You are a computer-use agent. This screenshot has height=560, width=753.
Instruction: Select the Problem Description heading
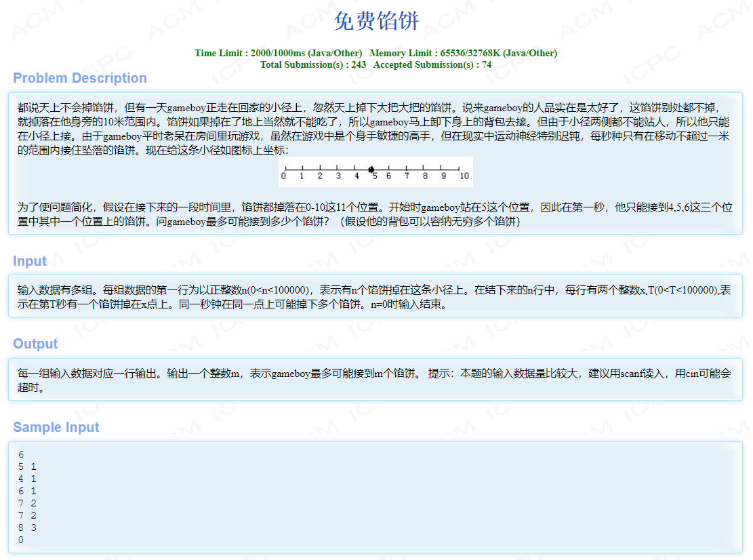(80, 78)
